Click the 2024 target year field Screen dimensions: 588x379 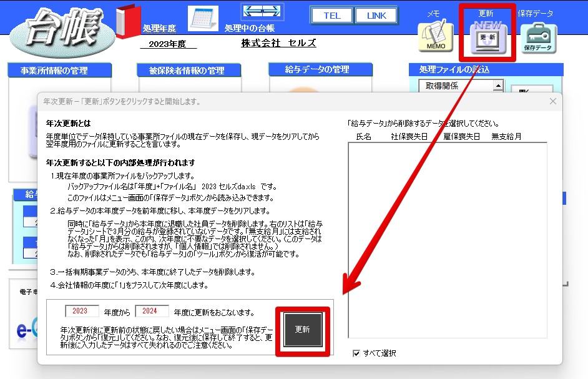152,311
